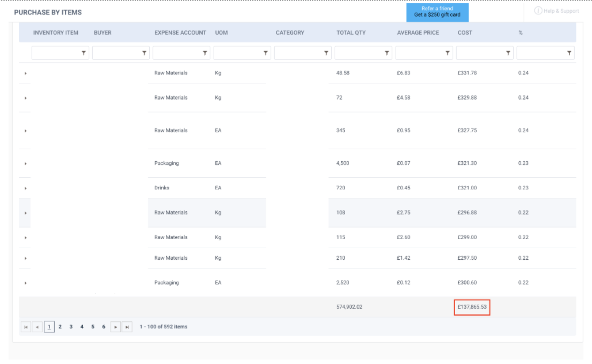Screen dimensions: 592x364
Task: Open the Average Price column filter icon
Action: [x=447, y=53]
